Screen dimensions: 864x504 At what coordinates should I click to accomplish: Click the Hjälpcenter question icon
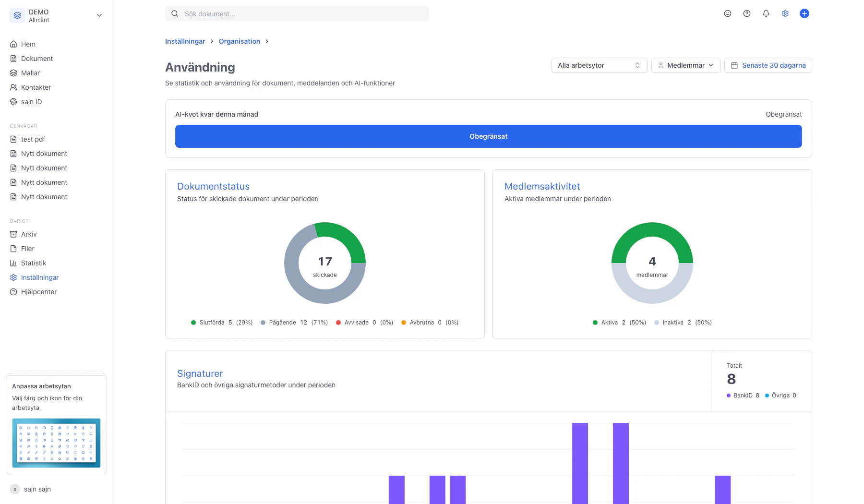point(13,292)
